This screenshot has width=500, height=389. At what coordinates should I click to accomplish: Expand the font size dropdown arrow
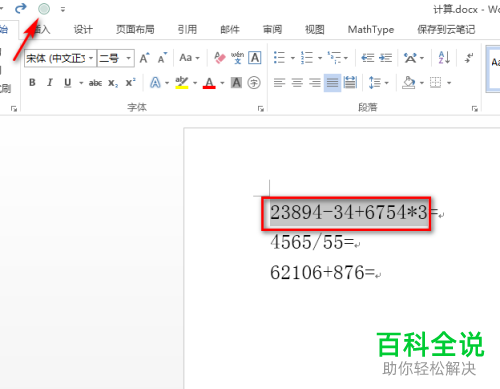(x=129, y=58)
